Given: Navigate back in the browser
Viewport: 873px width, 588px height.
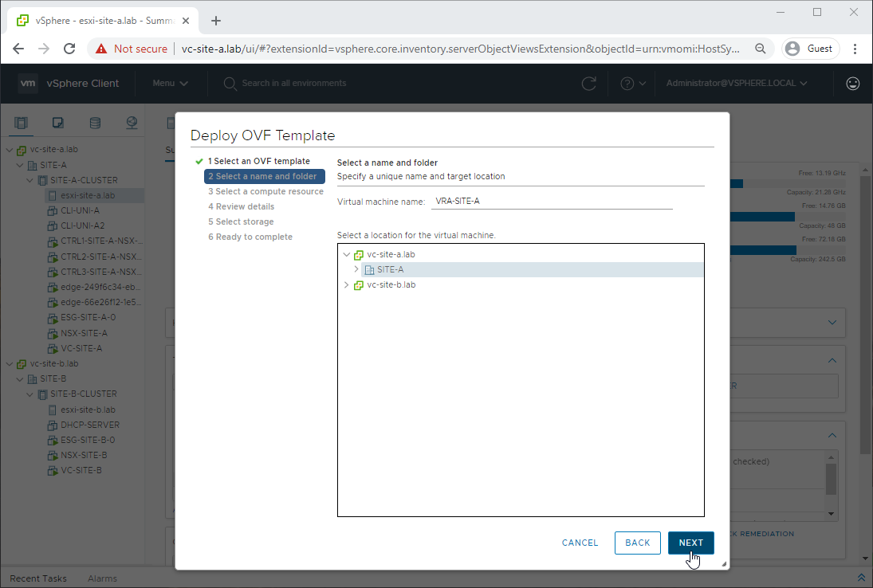Looking at the screenshot, I should [x=18, y=49].
